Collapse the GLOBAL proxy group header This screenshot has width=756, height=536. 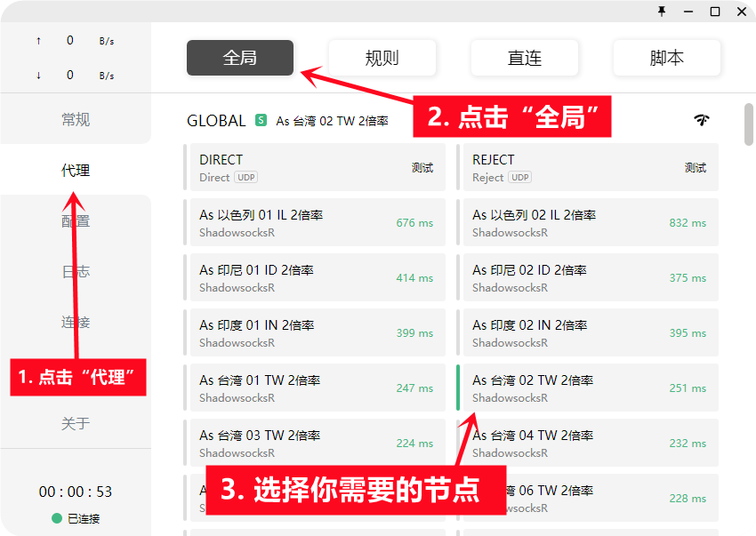[216, 121]
